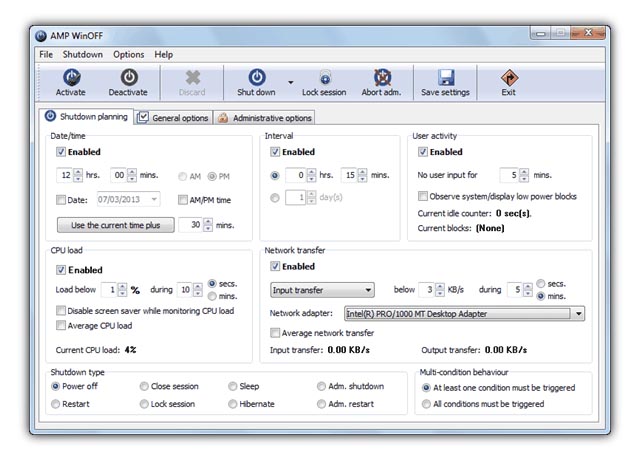640x460 pixels.
Task: Click Use the current time plus button
Action: tap(116, 225)
